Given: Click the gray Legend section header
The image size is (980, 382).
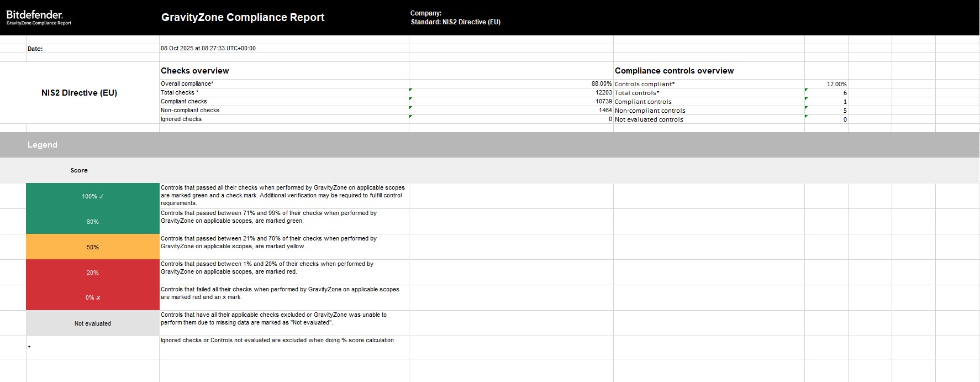Looking at the screenshot, I should 43,145.
